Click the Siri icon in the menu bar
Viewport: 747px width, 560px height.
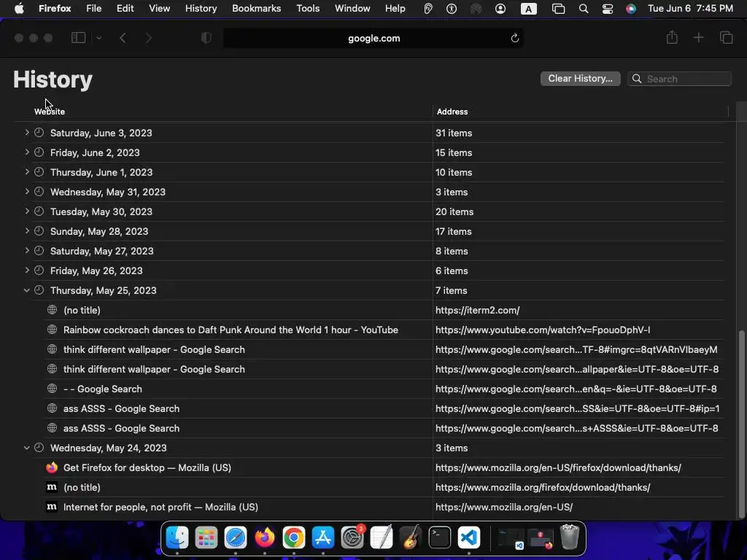coord(631,9)
